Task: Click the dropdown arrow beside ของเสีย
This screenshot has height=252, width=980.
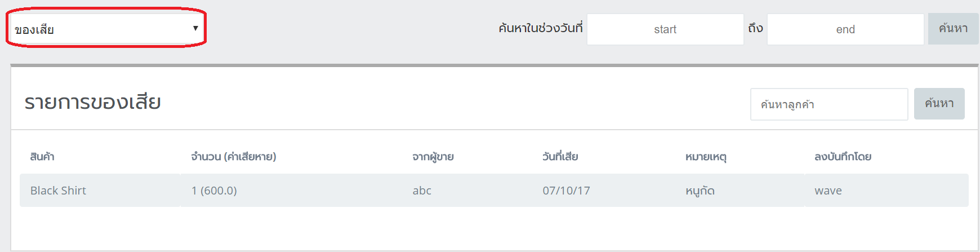Action: pos(195,28)
